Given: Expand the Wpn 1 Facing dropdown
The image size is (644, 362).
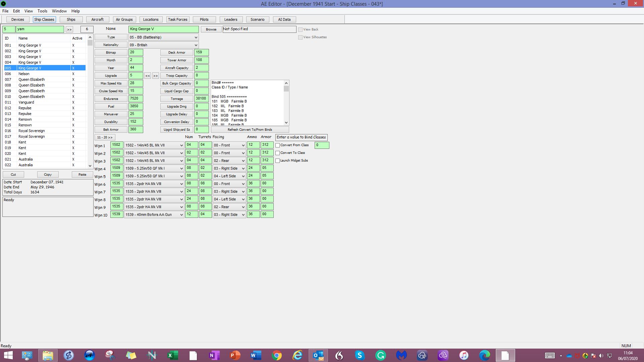Looking at the screenshot, I should coord(229,145).
